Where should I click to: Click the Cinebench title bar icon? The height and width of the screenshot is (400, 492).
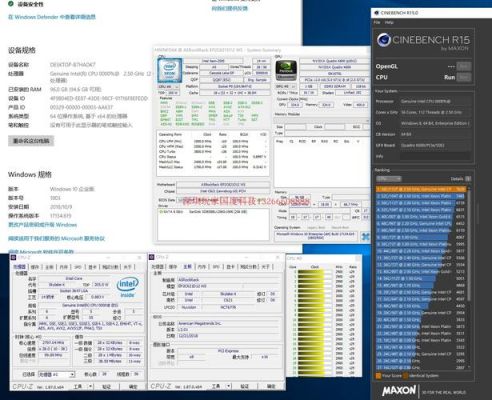pos(377,13)
